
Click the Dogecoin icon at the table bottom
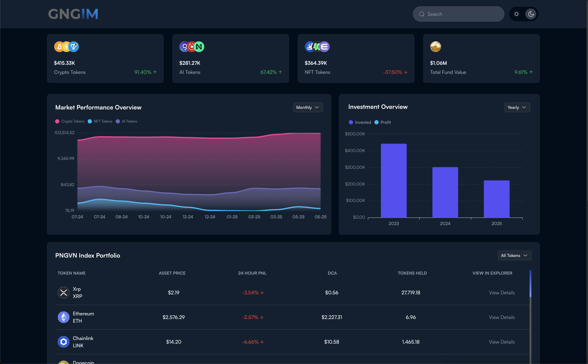[x=63, y=362]
